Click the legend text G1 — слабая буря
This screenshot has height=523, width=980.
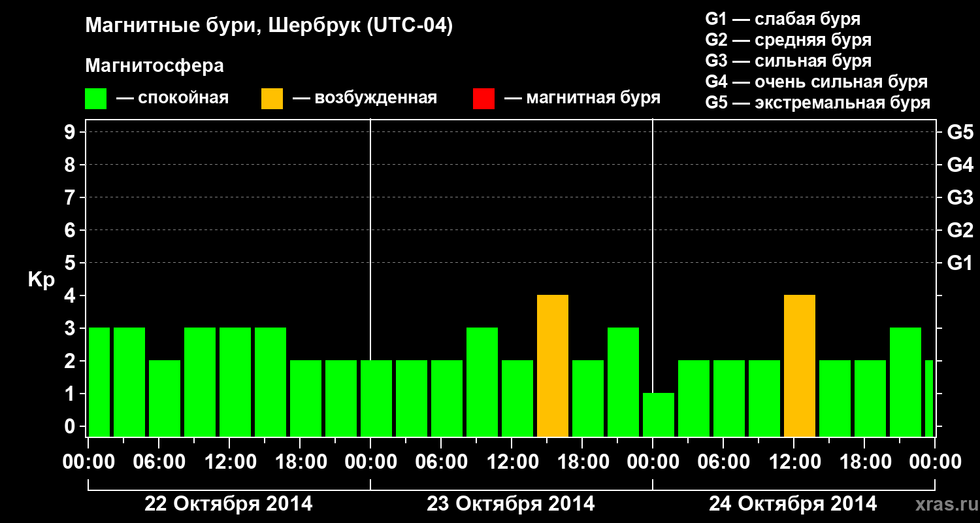point(783,19)
